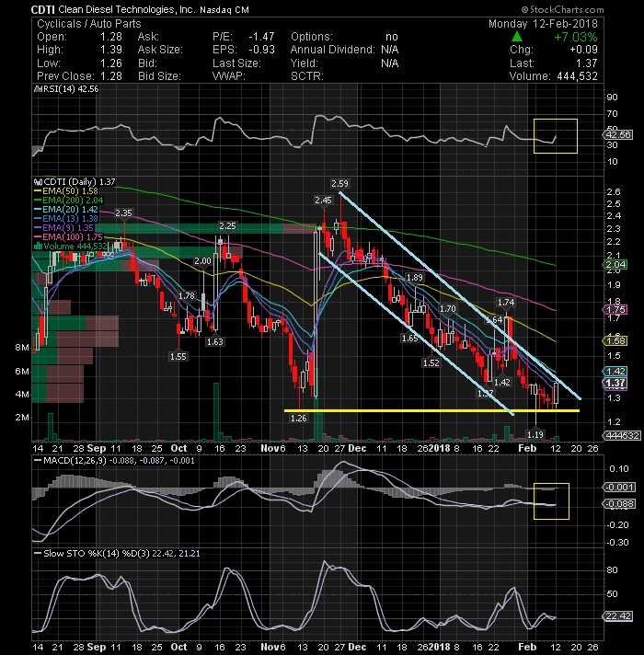Click the MACD -0.088 axis value tag
This screenshot has width=644, height=655.
[619, 504]
